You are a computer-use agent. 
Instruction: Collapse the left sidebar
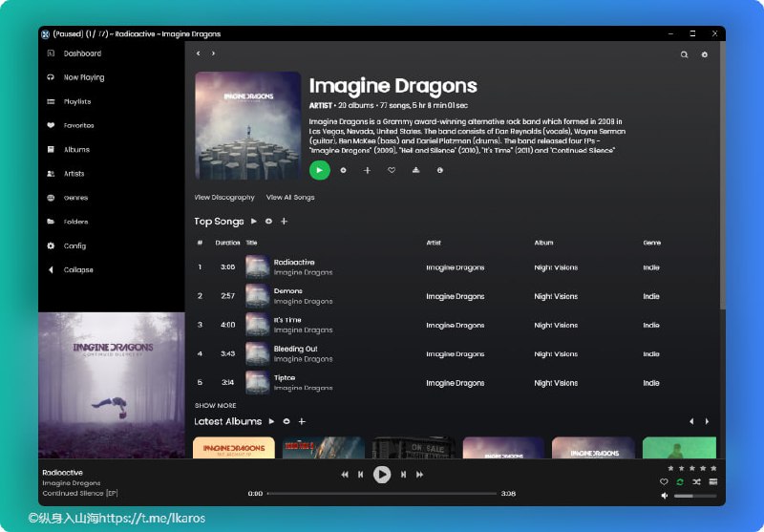77,270
